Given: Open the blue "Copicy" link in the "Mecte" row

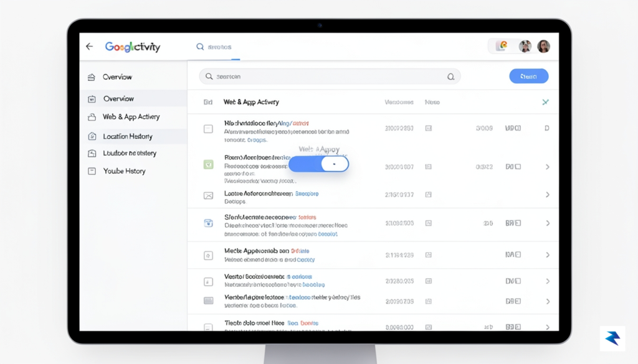Looking at the screenshot, I should click(x=305, y=259).
